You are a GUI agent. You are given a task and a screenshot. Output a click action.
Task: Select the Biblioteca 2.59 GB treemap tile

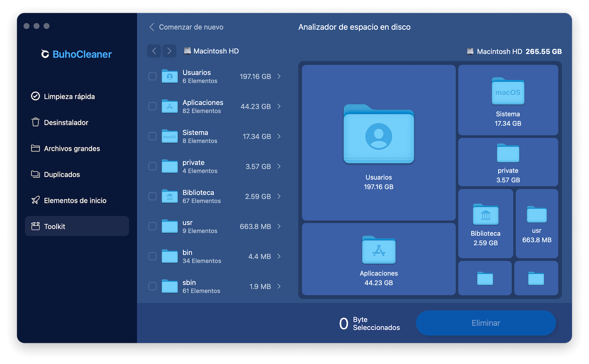pyautogui.click(x=486, y=223)
